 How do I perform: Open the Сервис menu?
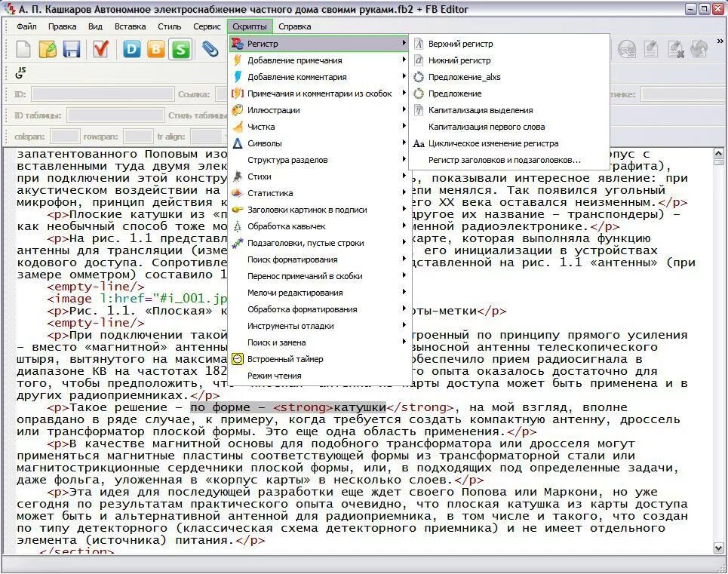point(207,26)
